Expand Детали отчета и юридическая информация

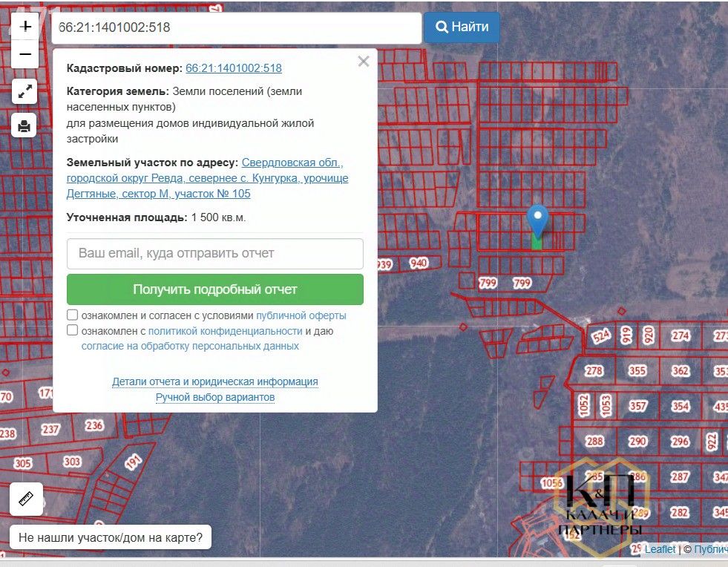[x=215, y=381]
